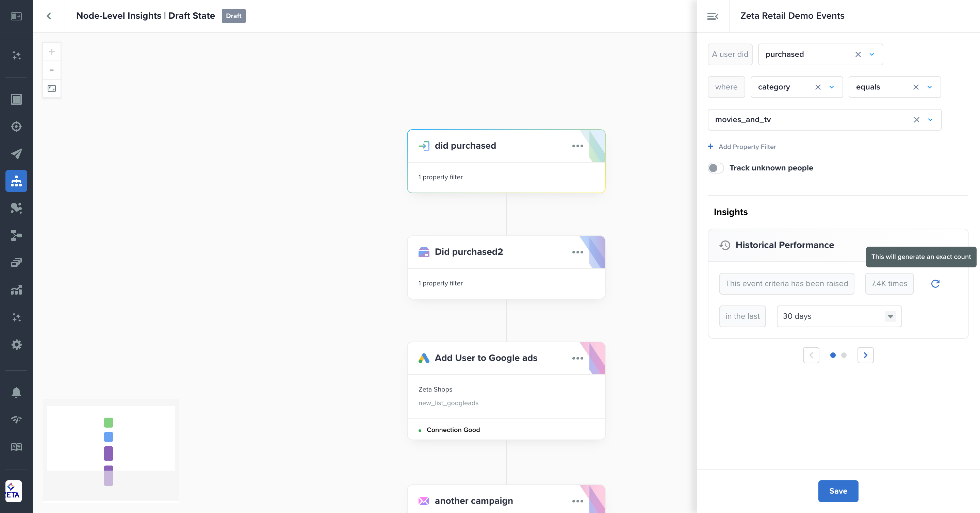Open the 30 days timeframe dropdown
980x513 pixels.
(x=890, y=316)
